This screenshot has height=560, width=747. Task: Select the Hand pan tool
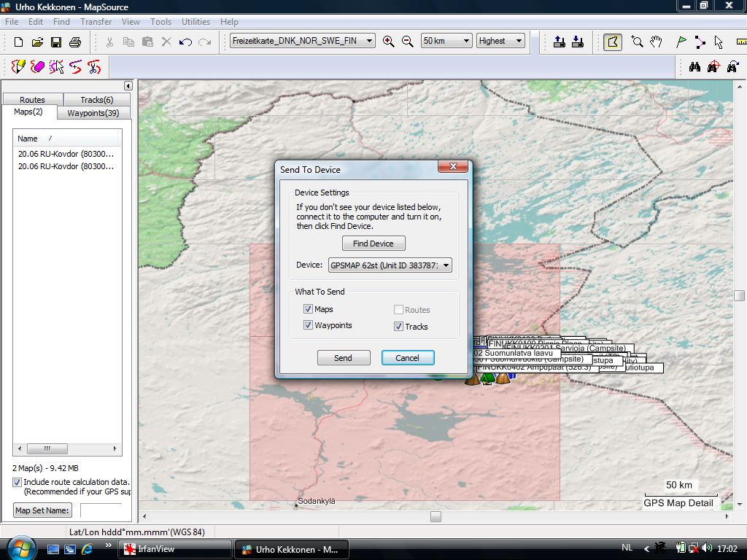coord(656,42)
